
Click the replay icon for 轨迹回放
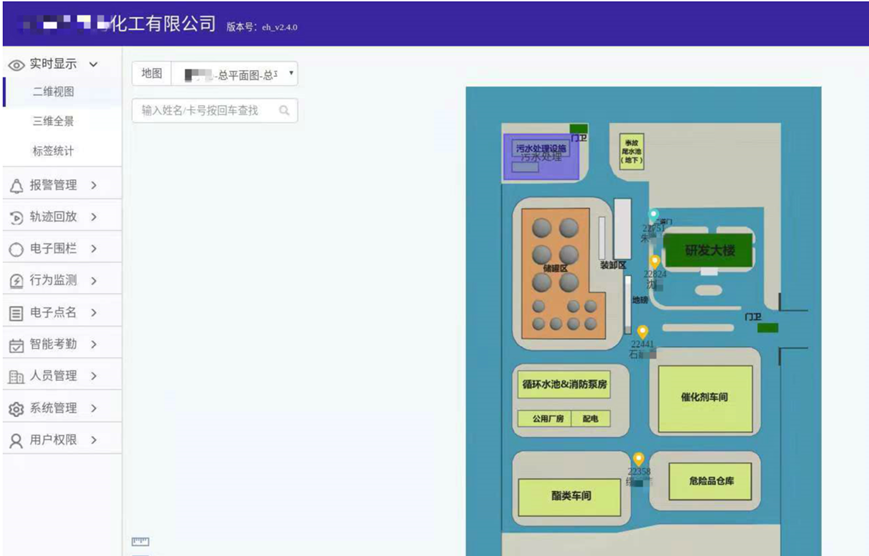click(16, 217)
